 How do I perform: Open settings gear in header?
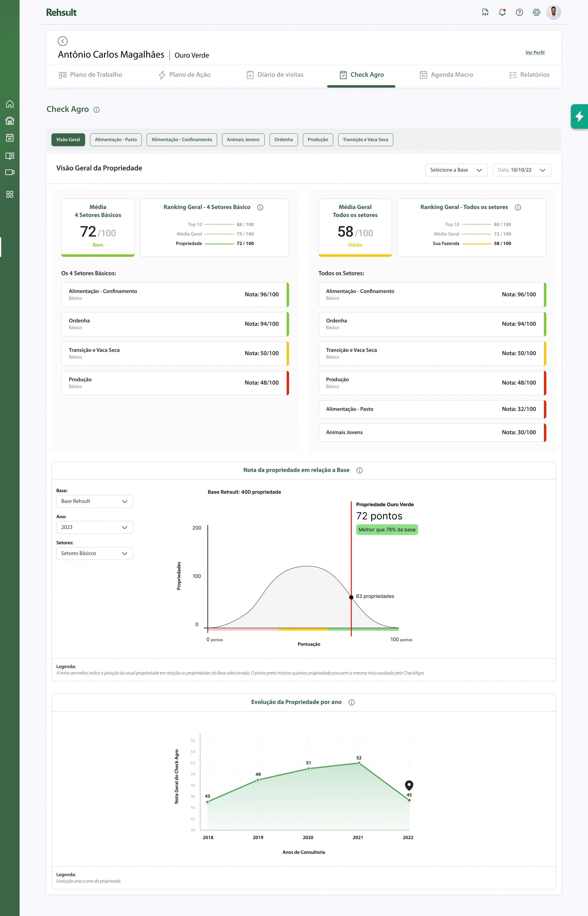point(537,12)
